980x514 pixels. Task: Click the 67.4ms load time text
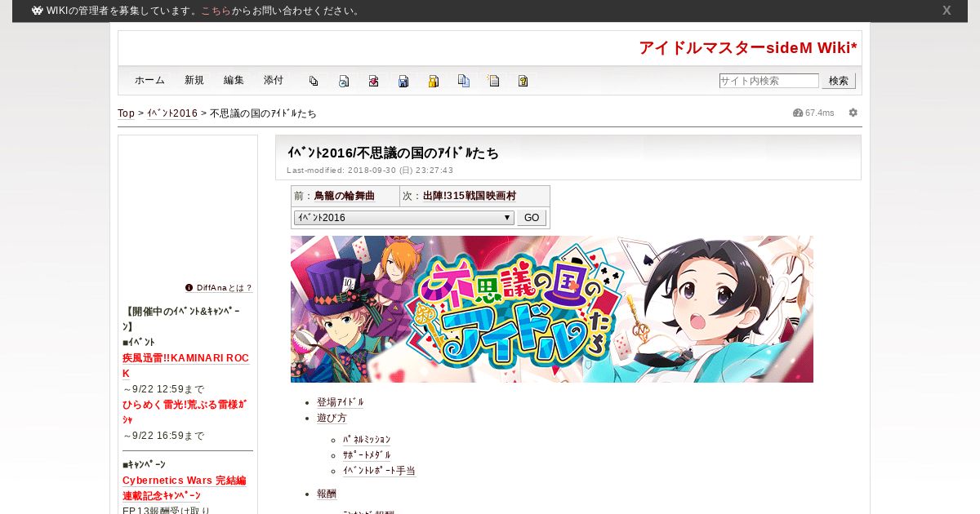820,113
